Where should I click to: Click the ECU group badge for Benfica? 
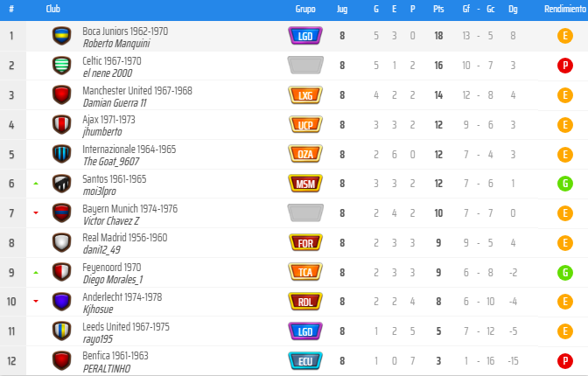click(x=305, y=360)
